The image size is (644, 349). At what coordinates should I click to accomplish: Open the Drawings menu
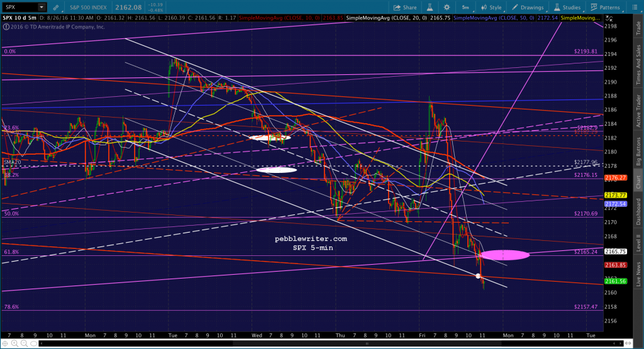tap(528, 8)
